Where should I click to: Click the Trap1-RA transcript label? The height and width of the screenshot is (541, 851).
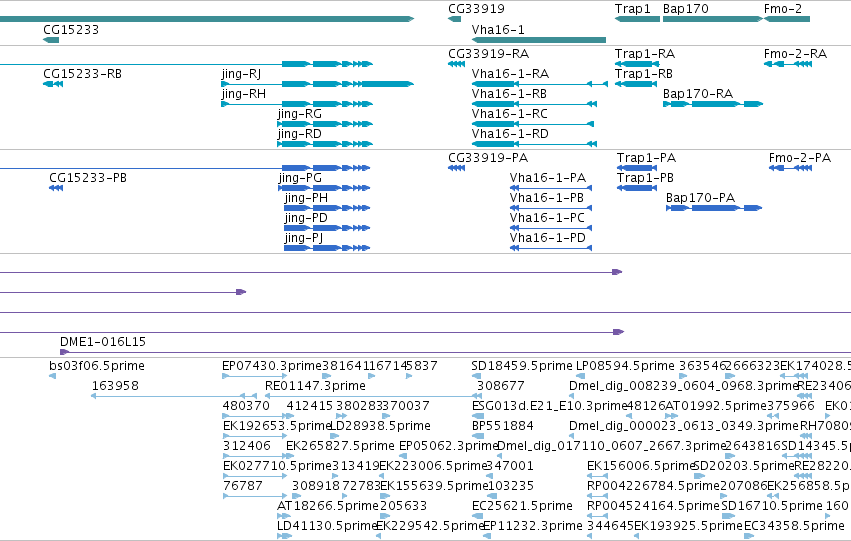click(x=645, y=54)
